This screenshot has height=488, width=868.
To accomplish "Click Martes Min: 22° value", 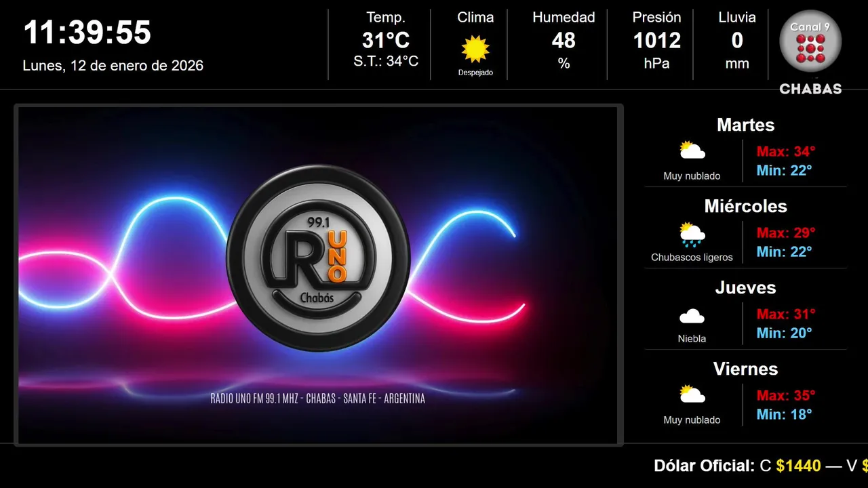I will pyautogui.click(x=784, y=170).
